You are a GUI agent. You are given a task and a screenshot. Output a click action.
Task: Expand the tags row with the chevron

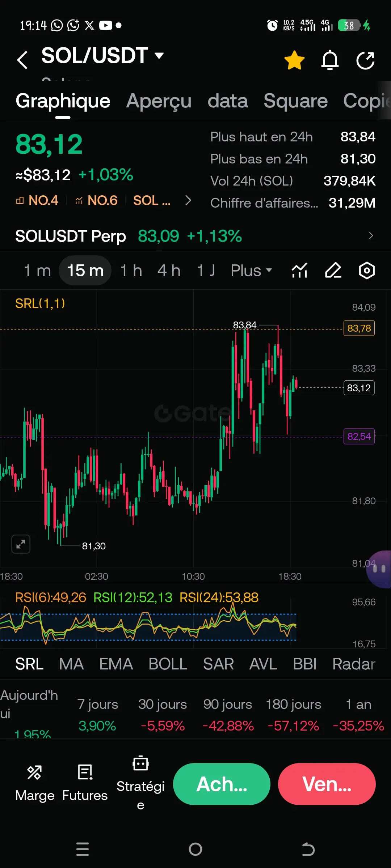188,200
